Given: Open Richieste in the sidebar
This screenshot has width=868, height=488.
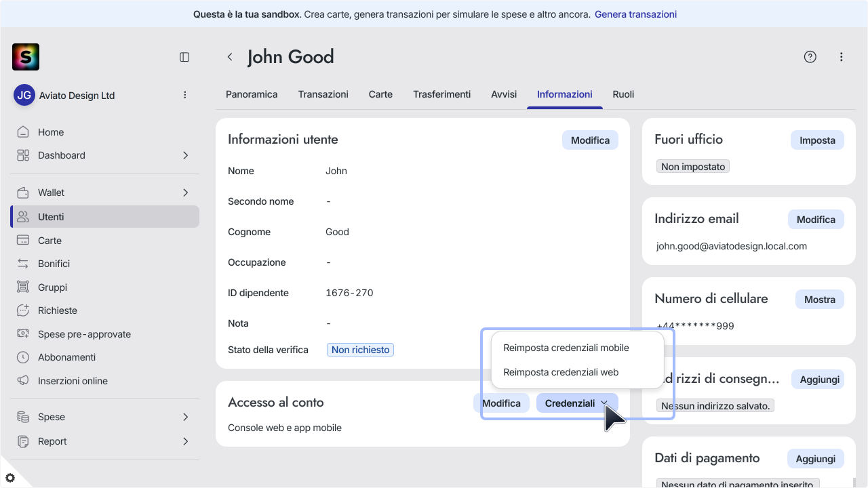Looking at the screenshot, I should click(105, 310).
